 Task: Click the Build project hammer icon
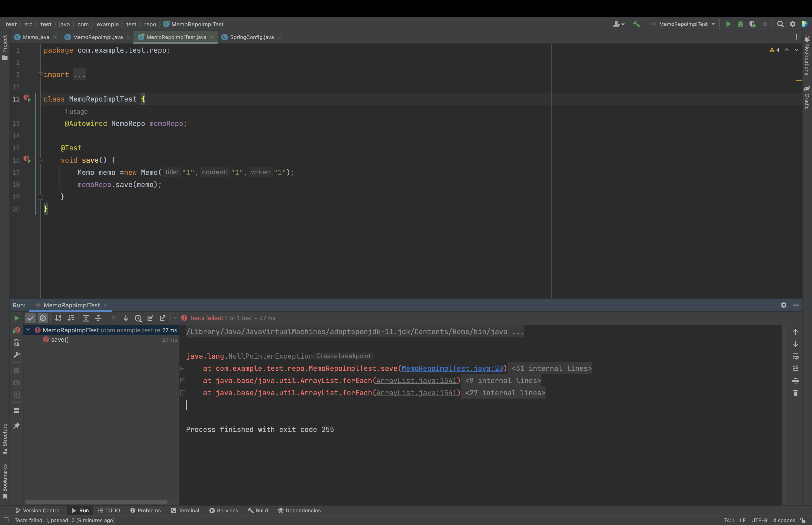pyautogui.click(x=636, y=24)
